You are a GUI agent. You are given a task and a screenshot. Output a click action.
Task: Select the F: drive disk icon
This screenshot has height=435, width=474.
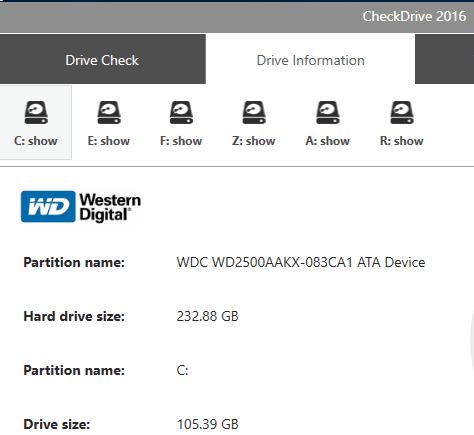(181, 113)
